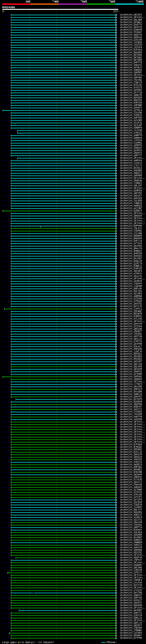Screen dimensions: 146x644
Task: Select hit label UniRef100_C7YRZ3
Action: [131, 384]
